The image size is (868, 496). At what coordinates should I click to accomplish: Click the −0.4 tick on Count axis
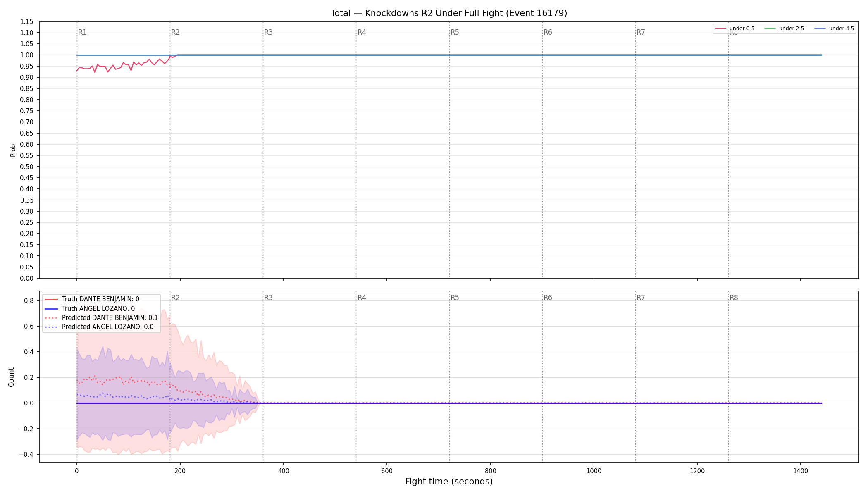click(26, 455)
